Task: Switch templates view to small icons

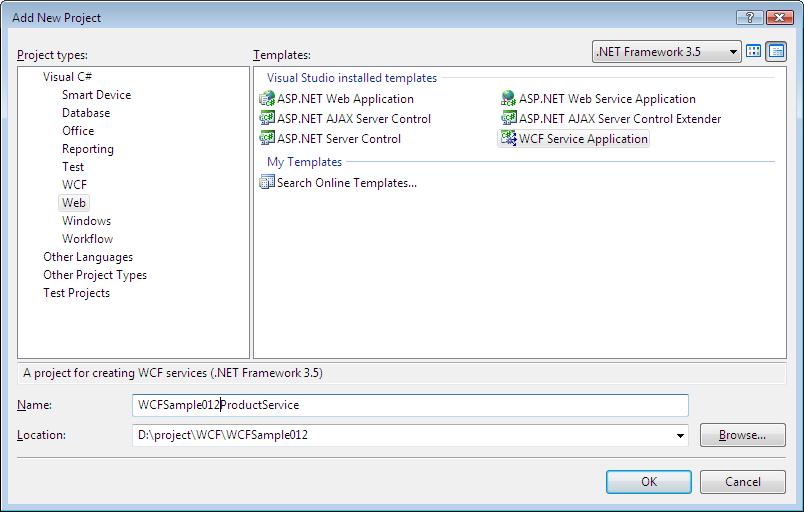Action: tap(776, 51)
